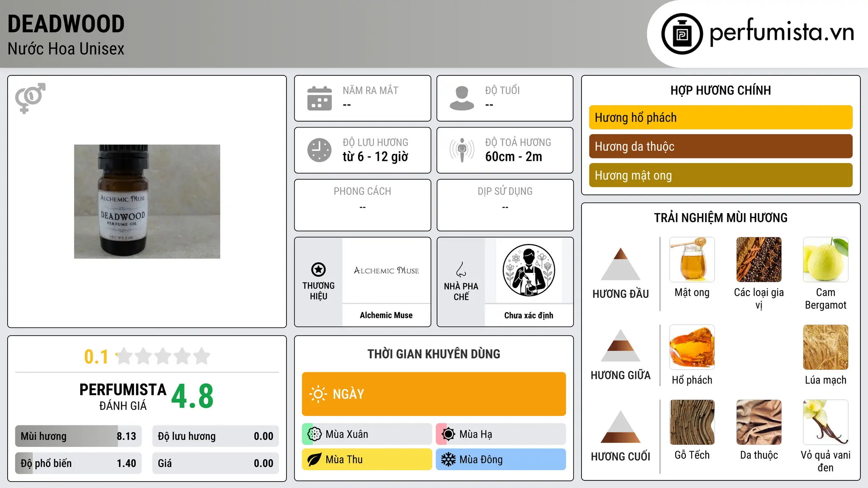Select the Da thuộc note image

coord(759,422)
